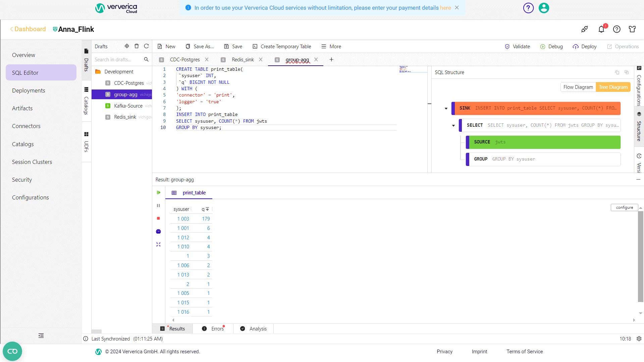Go to Deployments in sidebar
The image size is (644, 362).
[29, 90]
